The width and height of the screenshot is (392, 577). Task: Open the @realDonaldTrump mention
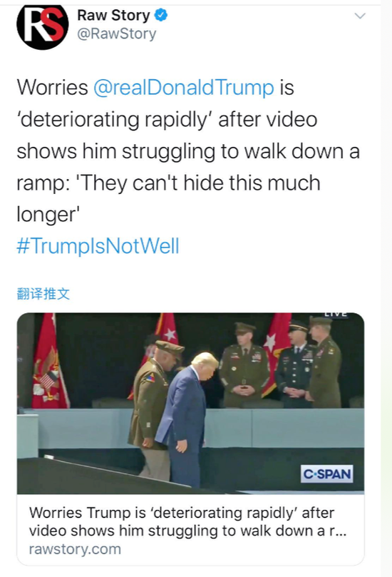pos(184,88)
